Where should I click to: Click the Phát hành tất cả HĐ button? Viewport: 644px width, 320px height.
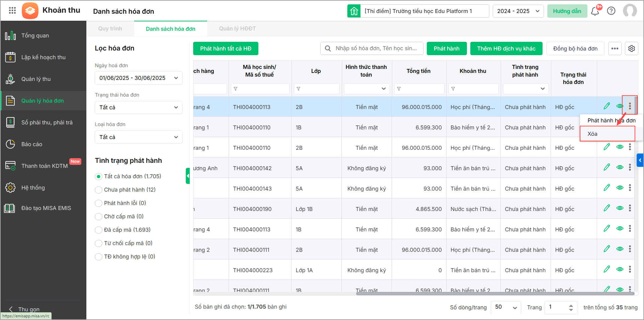(x=226, y=48)
